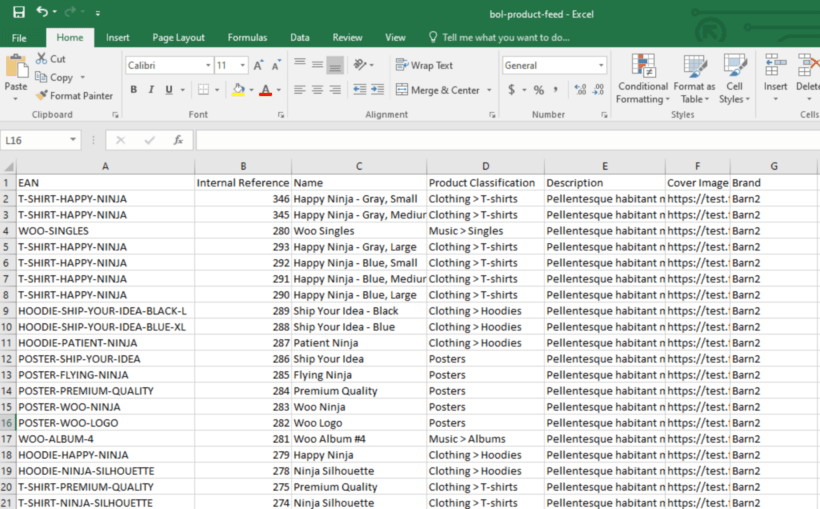The image size is (820, 509).
Task: Expand the General number format dropdown
Action: 601,65
